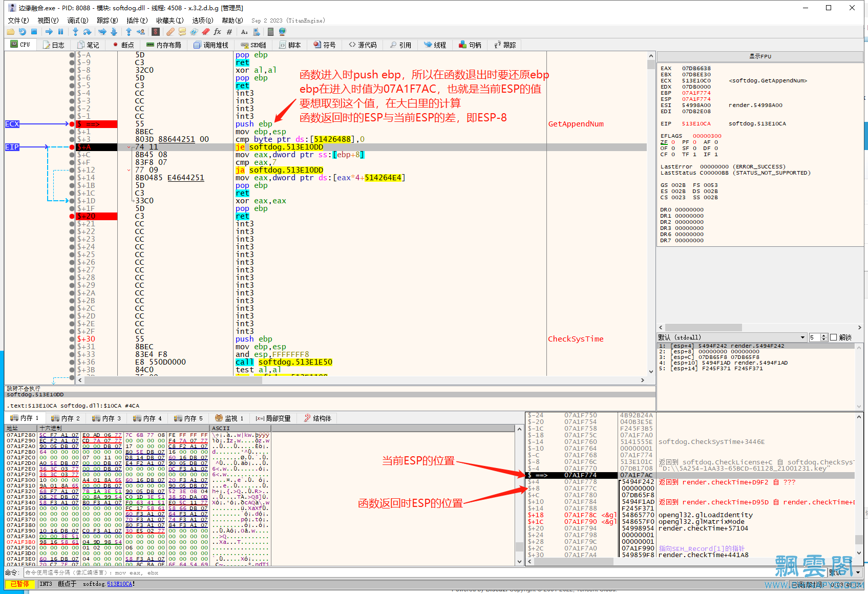The width and height of the screenshot is (868, 594).
Task: Toggle breakpoint bullet on the GetAppendNum push ebp row
Action: click(x=72, y=124)
